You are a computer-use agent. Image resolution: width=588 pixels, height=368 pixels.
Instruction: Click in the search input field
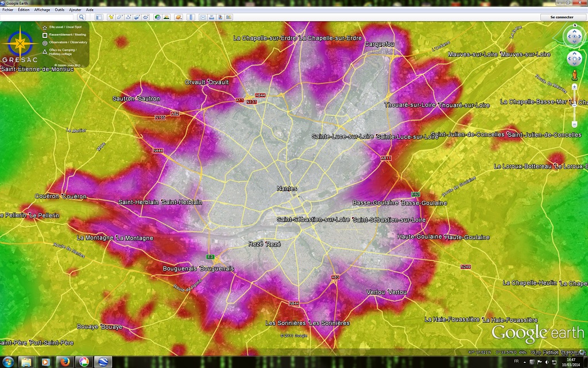point(37,17)
